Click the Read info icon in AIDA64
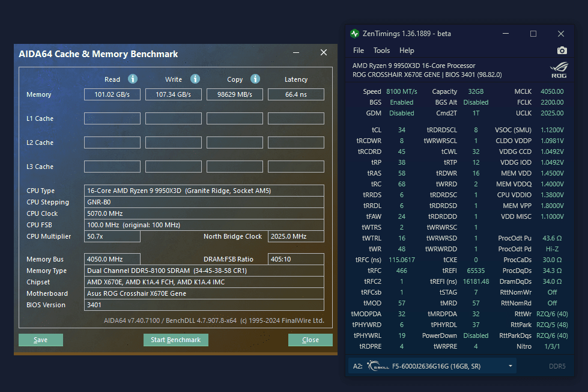 pyautogui.click(x=132, y=79)
